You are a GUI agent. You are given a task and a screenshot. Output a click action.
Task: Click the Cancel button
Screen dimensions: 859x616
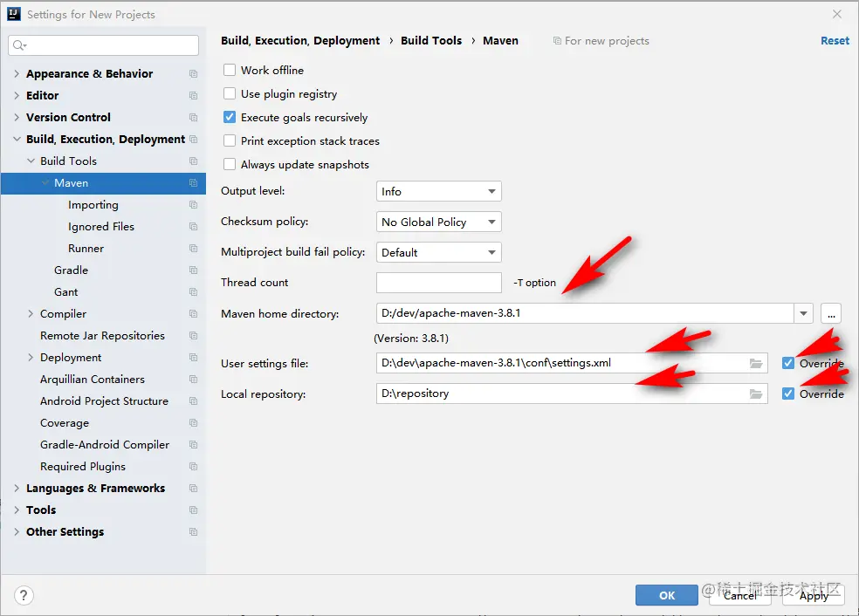point(740,595)
